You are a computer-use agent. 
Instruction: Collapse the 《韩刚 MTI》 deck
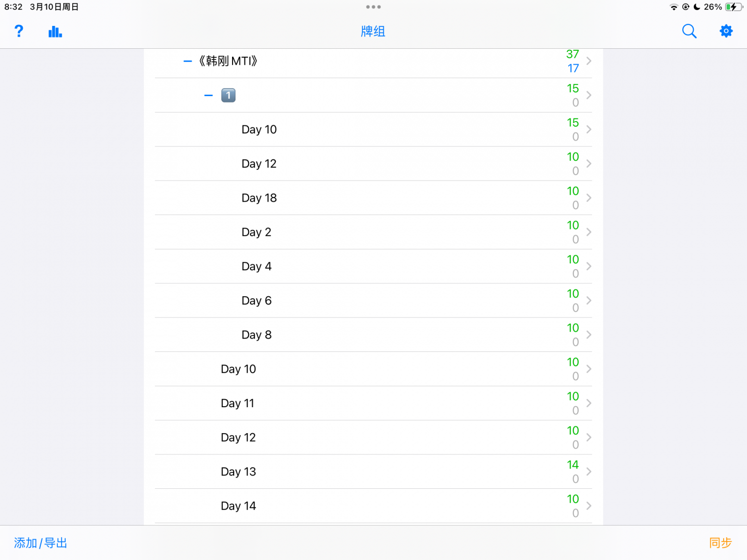188,61
